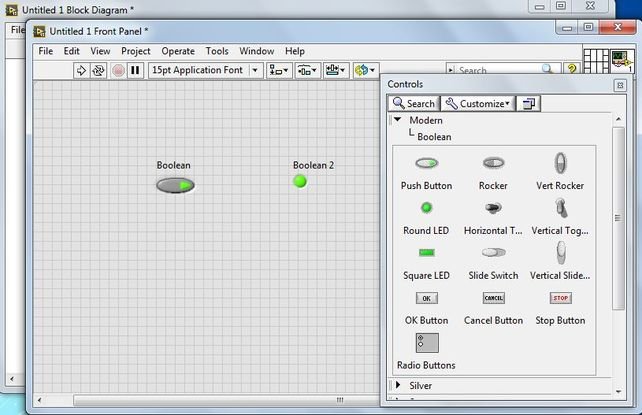Open the Operate menu
642x415 pixels.
tap(178, 51)
